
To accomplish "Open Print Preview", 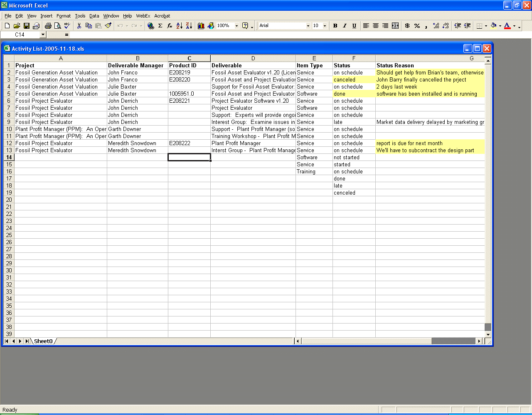I will 57,26.
